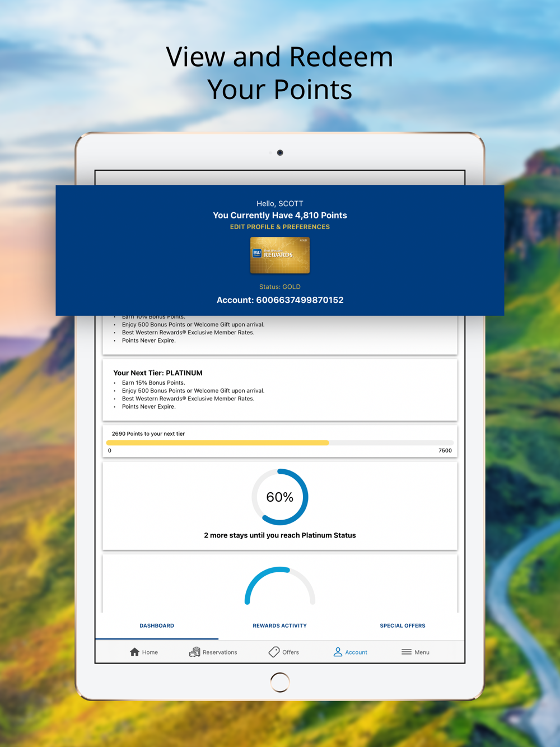Tap the blue half-circle gauge
This screenshot has height=747, width=560.
(280, 586)
